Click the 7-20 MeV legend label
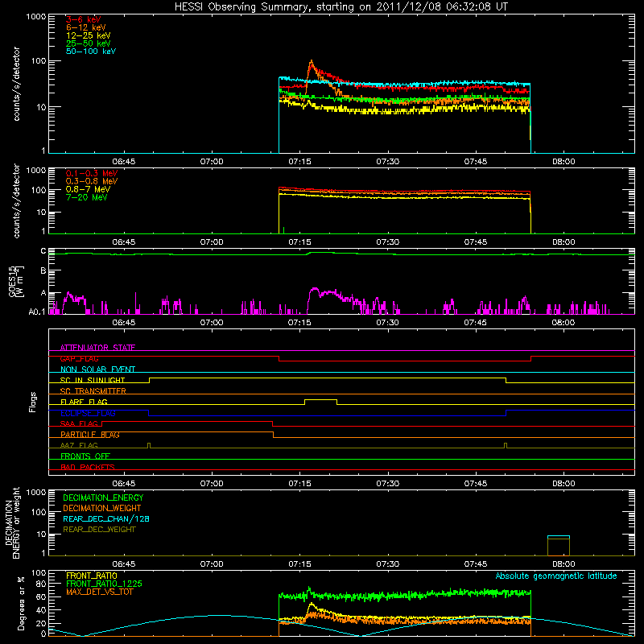 point(86,197)
